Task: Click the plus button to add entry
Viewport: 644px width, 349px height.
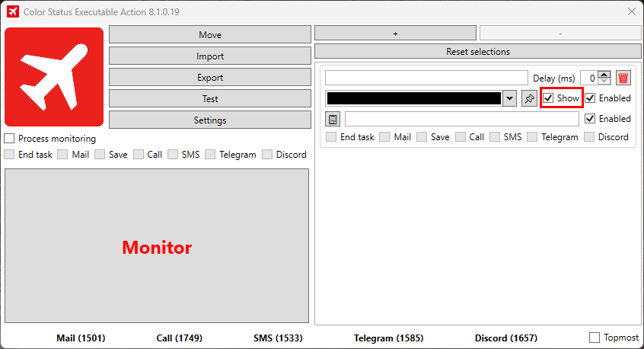Action: coord(395,34)
